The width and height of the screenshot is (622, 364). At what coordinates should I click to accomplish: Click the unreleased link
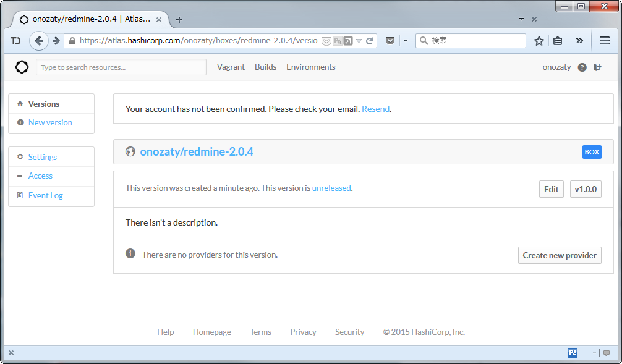coord(331,188)
